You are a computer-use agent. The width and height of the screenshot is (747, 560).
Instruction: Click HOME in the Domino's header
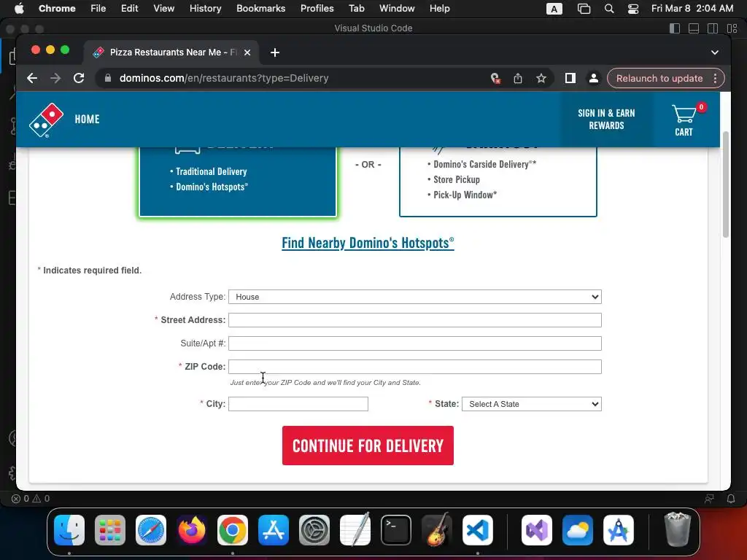coord(87,119)
